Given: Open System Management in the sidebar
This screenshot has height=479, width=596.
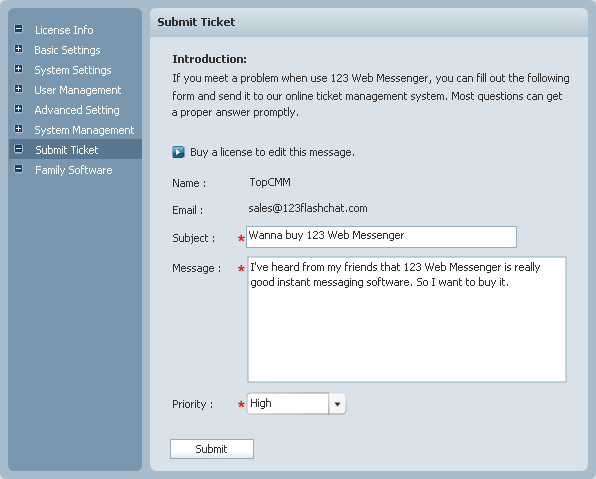Looking at the screenshot, I should pyautogui.click(x=84, y=130).
